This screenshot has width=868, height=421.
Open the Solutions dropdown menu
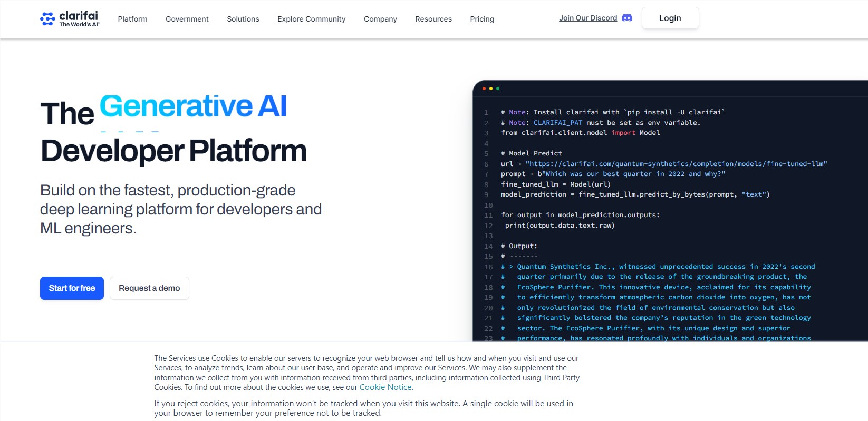click(x=243, y=19)
